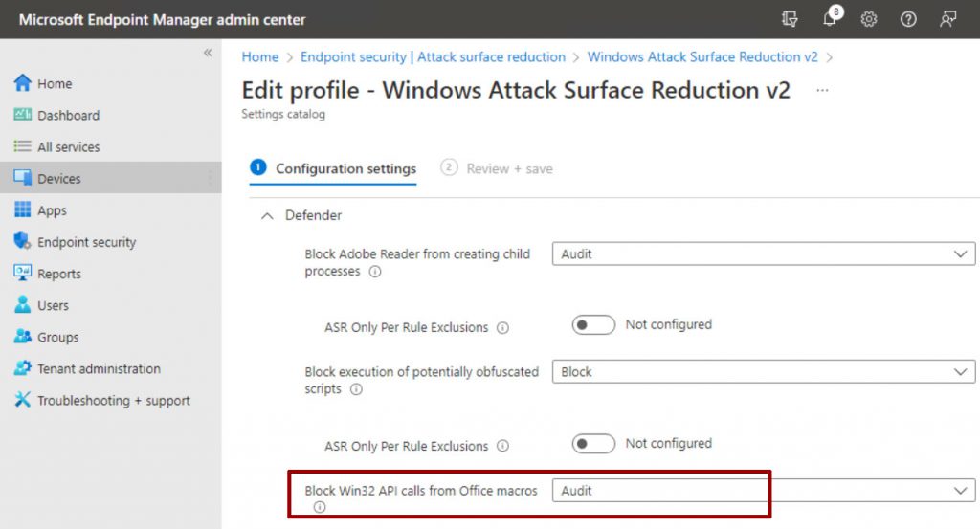The width and height of the screenshot is (980, 529).
Task: Click the Dashboard chart icon
Action: [23, 114]
